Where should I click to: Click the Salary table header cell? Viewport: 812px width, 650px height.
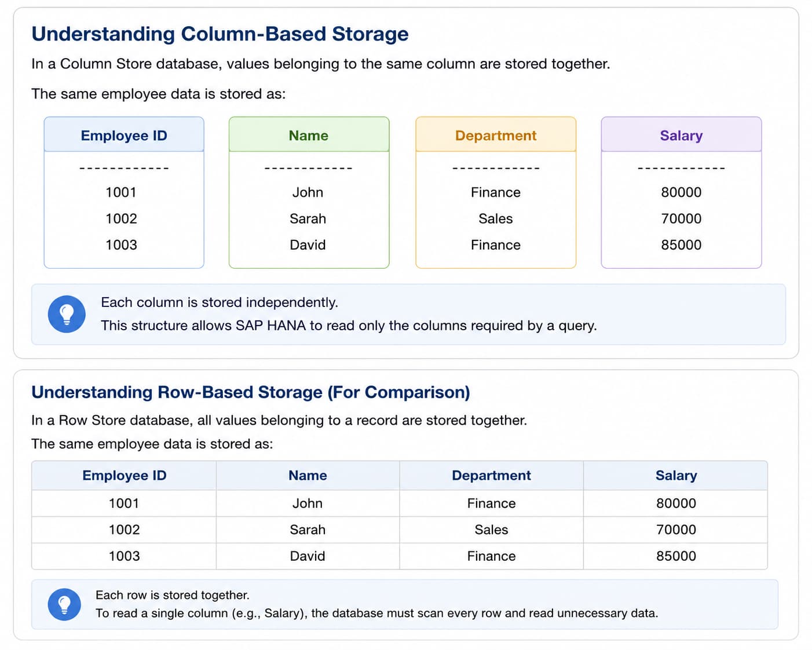pos(676,476)
